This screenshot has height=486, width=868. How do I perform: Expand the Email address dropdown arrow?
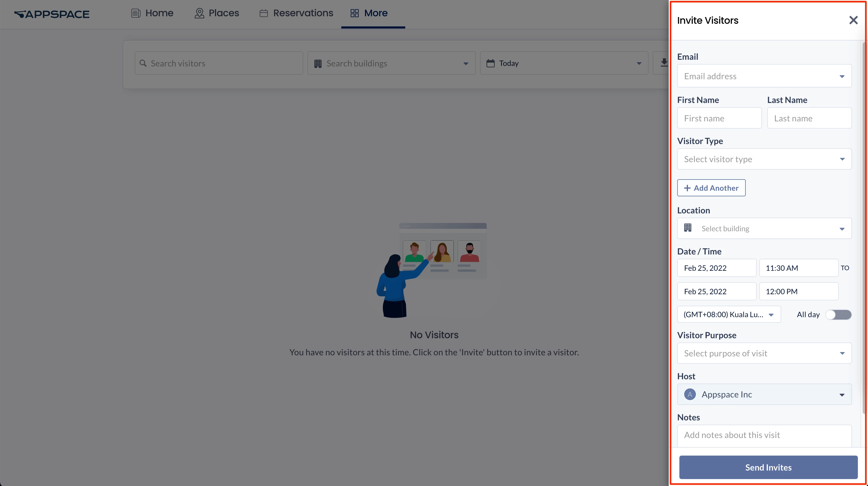[x=842, y=77]
